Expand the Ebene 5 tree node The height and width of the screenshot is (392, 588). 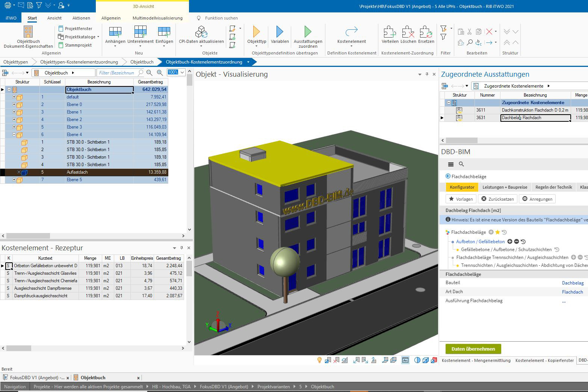click(x=14, y=180)
